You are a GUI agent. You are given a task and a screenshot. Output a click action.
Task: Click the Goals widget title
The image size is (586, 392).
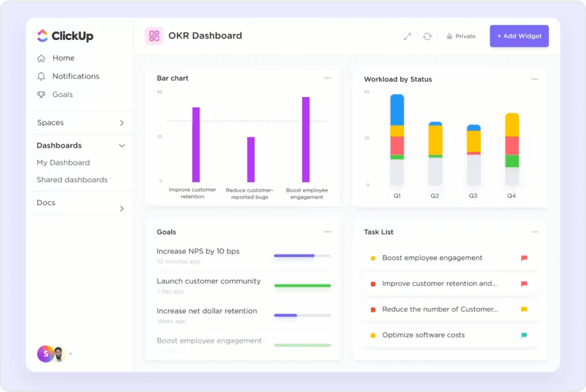[166, 232]
